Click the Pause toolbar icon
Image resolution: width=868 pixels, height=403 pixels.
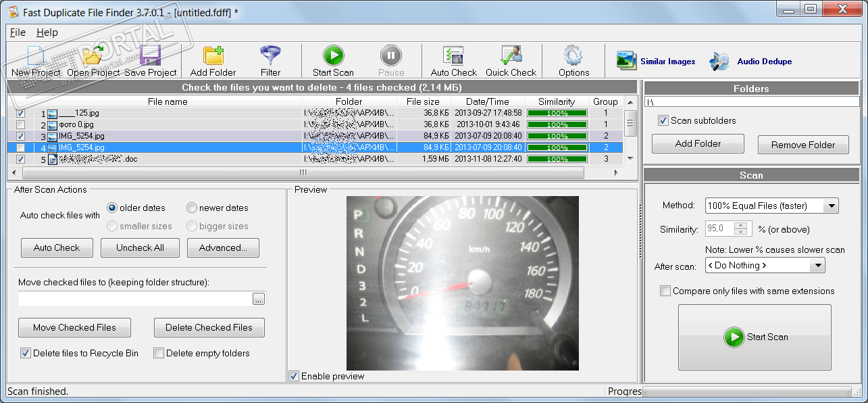(391, 61)
